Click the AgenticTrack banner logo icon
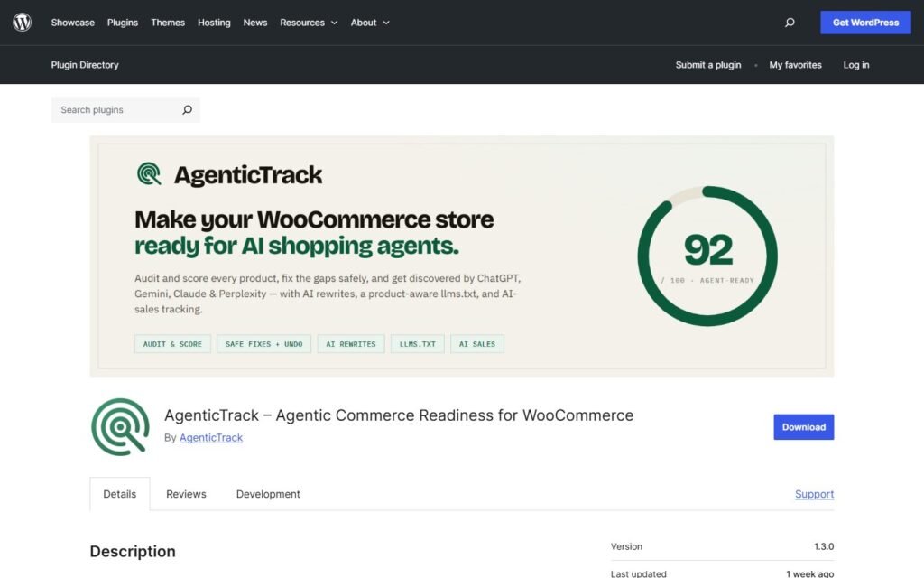The image size is (924, 578). pos(149,174)
